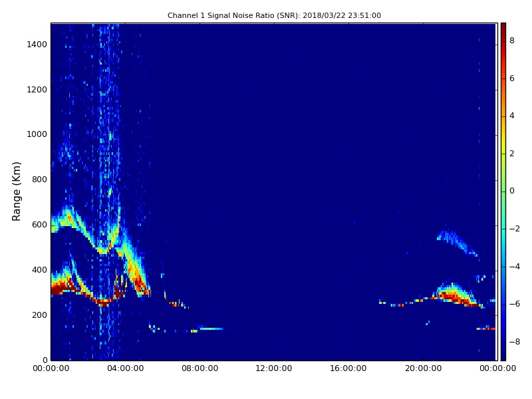Click the colorbar value −2 label

click(x=515, y=229)
